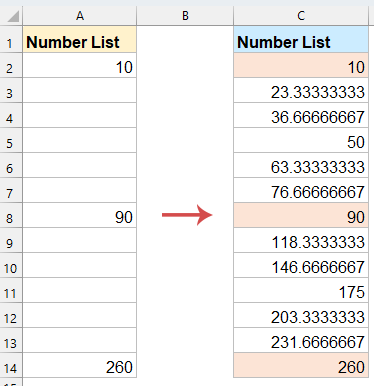The image size is (374, 386).
Task: Select cell C11 containing 175
Action: pos(301,290)
